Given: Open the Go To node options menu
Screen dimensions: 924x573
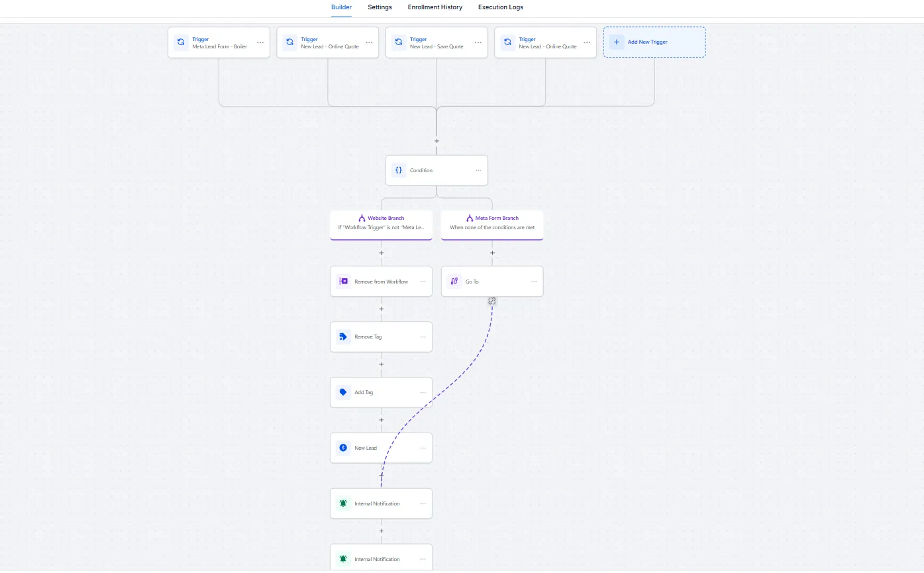Looking at the screenshot, I should point(534,282).
